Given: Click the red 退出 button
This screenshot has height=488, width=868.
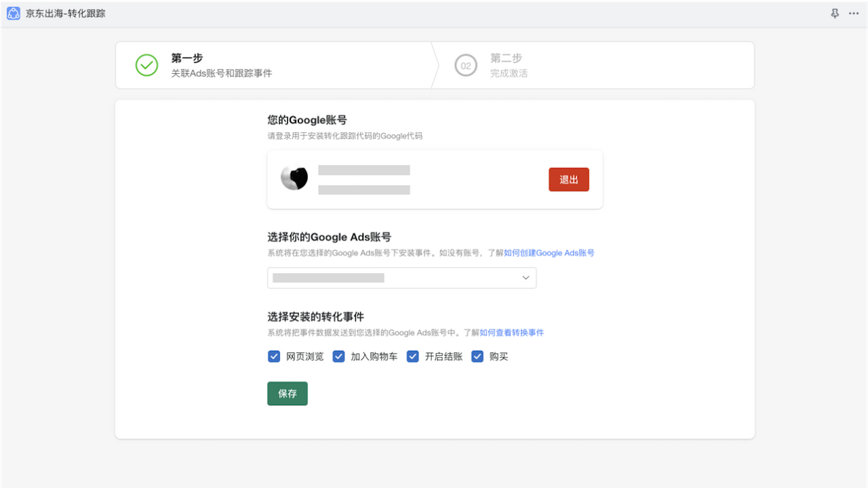Looking at the screenshot, I should (569, 180).
